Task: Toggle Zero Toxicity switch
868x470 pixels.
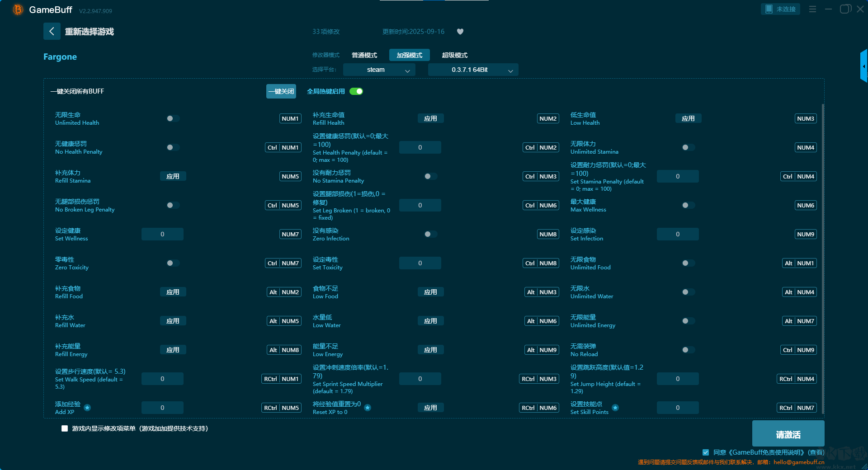Action: (173, 263)
